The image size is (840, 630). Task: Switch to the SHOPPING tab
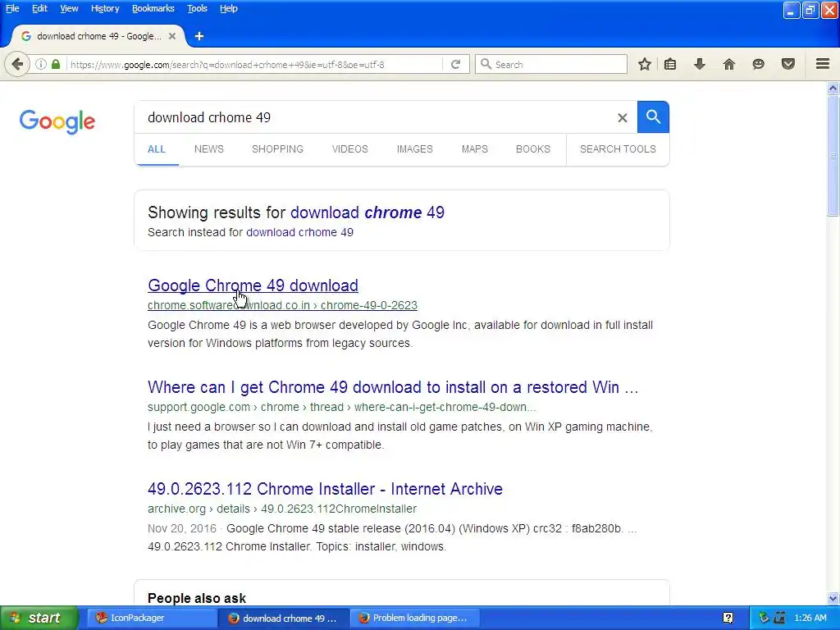tap(277, 149)
